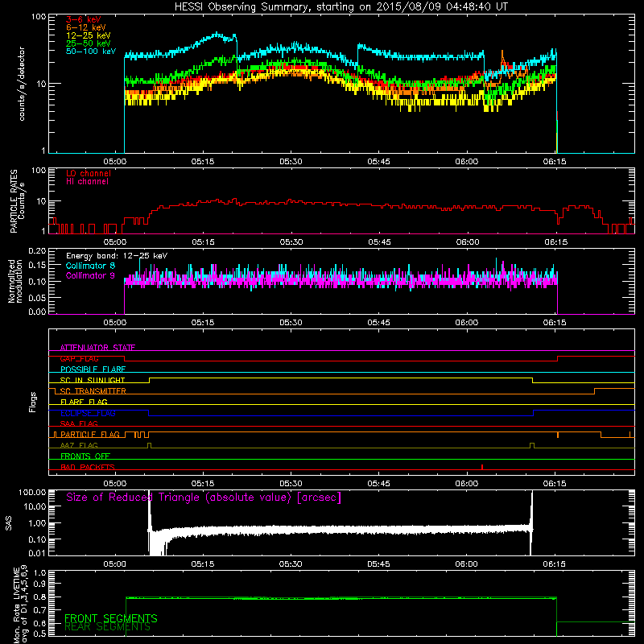Select the "3-6 keV" legend entry

[84, 19]
